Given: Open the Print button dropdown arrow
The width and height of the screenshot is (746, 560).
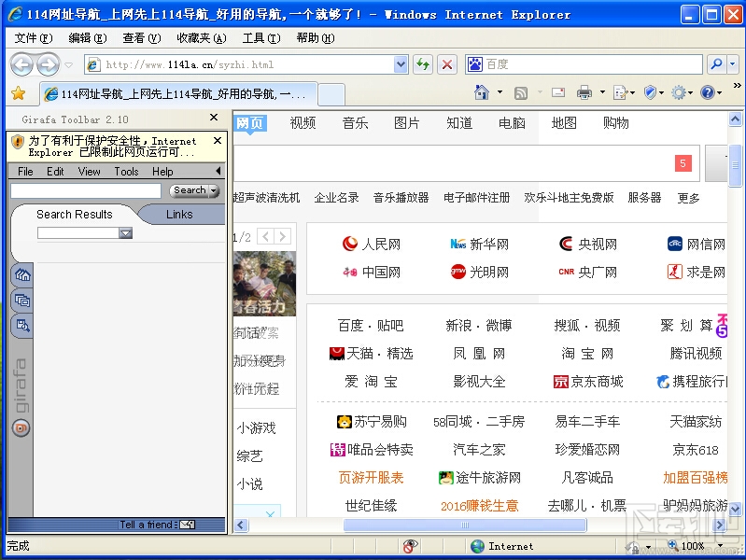Looking at the screenshot, I should [602, 92].
